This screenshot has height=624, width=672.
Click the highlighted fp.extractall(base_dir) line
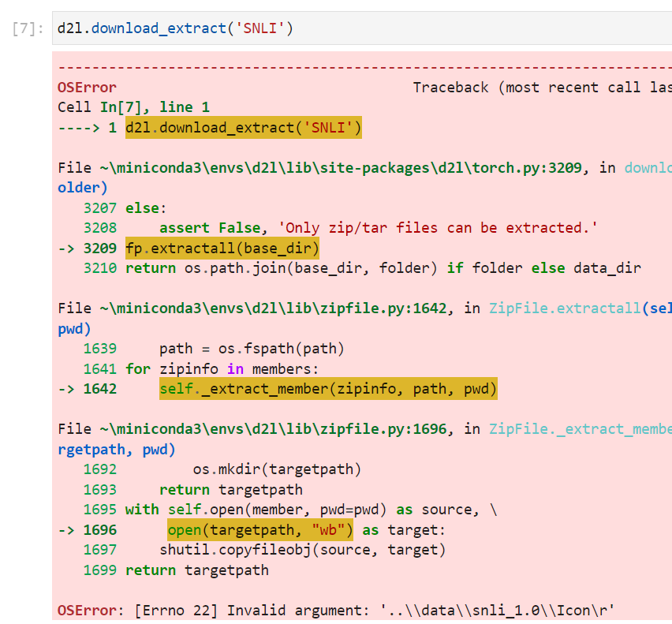click(x=222, y=248)
